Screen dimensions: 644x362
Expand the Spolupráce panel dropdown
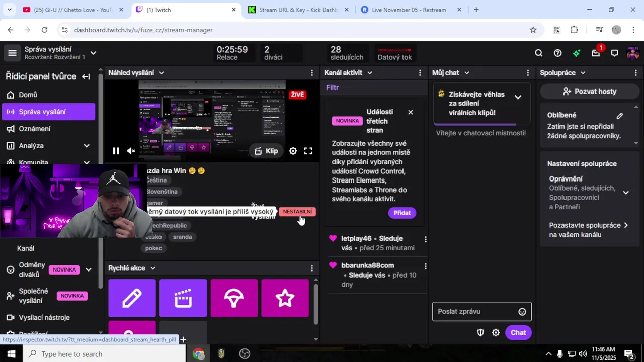pyautogui.click(x=583, y=73)
